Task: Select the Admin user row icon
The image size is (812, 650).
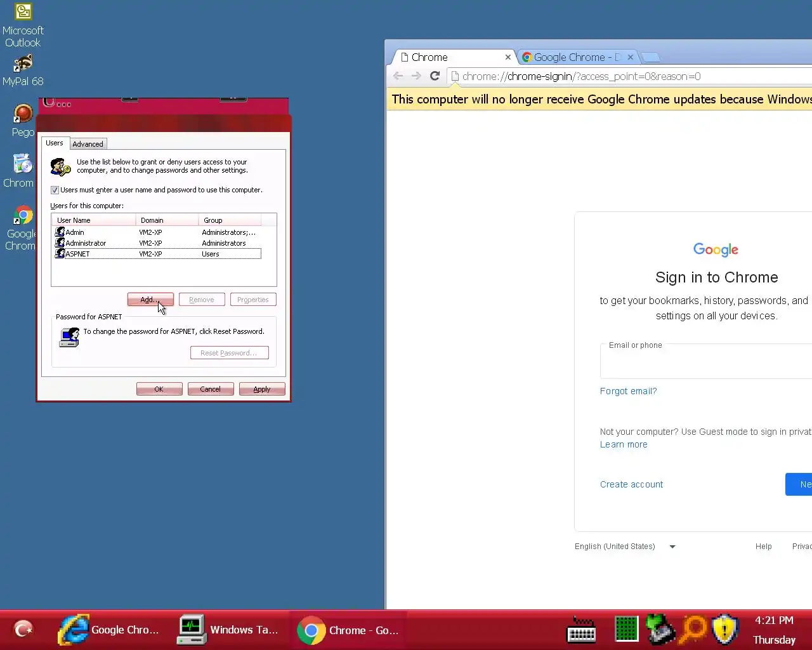Action: pyautogui.click(x=60, y=232)
